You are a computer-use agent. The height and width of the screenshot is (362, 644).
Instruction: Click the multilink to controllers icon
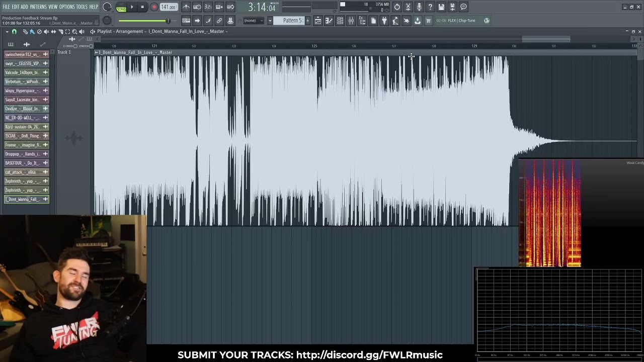tap(219, 21)
